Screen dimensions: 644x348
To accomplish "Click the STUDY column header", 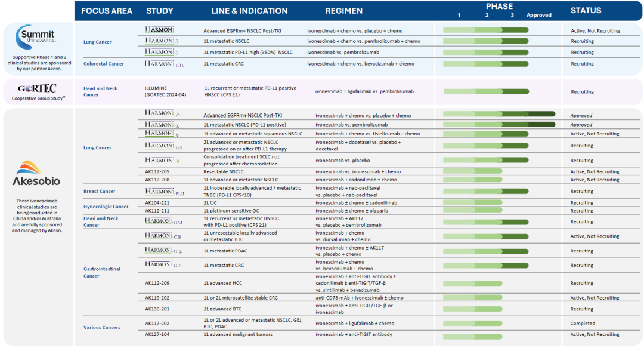I will 160,11.
